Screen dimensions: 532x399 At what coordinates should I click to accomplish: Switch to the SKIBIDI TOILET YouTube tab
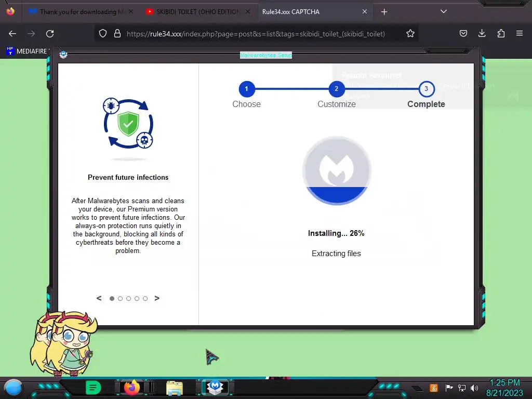coord(198,11)
